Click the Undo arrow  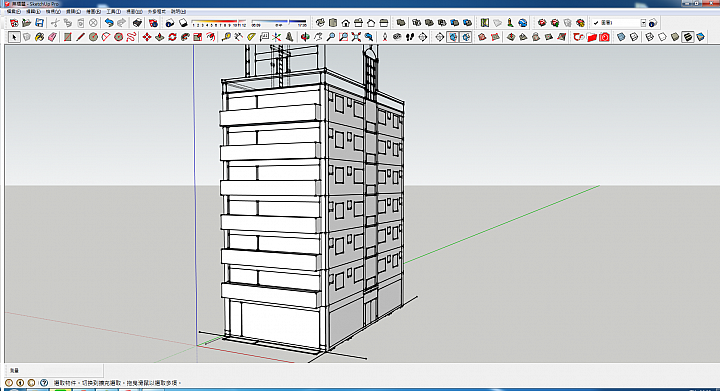pyautogui.click(x=109, y=22)
